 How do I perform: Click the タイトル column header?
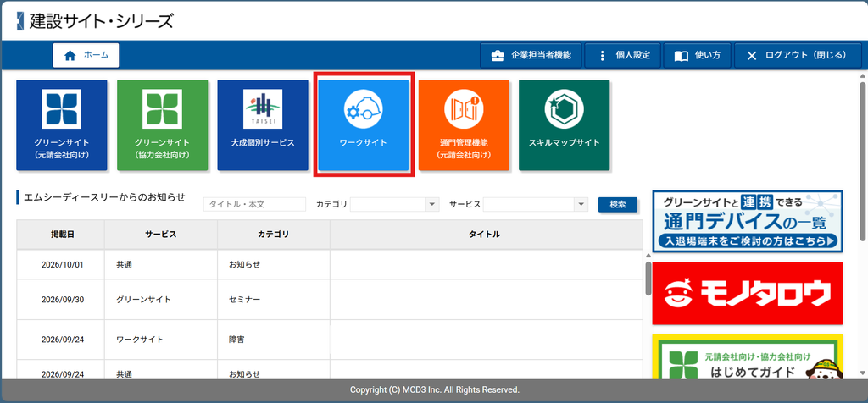(x=486, y=235)
